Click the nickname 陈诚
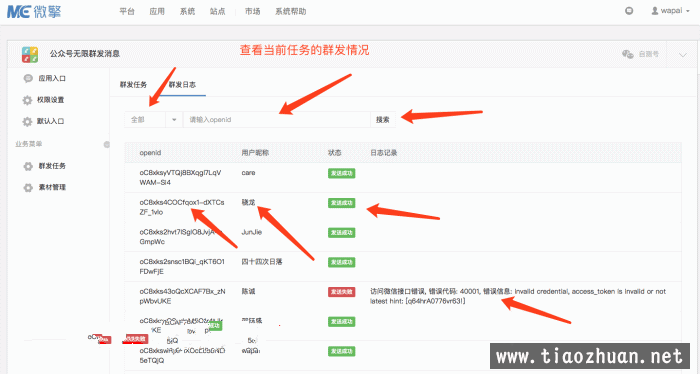Image resolution: width=700 pixels, height=374 pixels. tap(248, 292)
